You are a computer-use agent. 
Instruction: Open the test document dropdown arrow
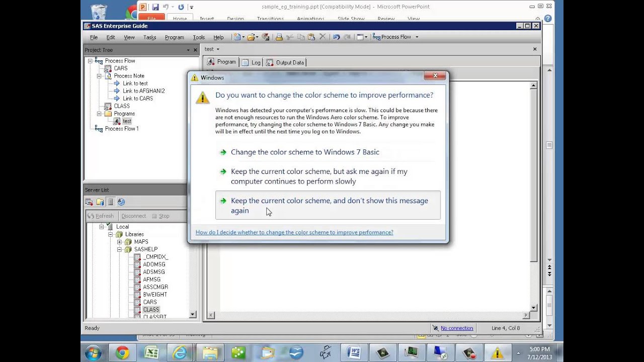click(x=218, y=49)
